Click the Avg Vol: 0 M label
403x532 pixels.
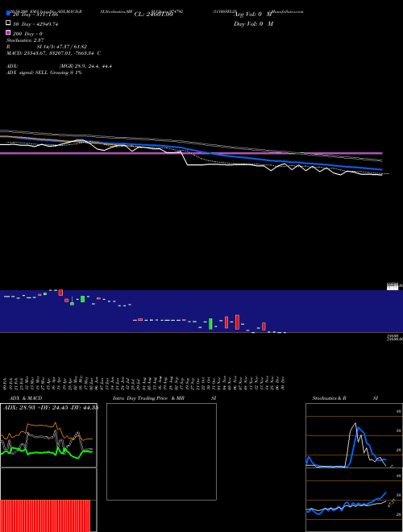253,15
